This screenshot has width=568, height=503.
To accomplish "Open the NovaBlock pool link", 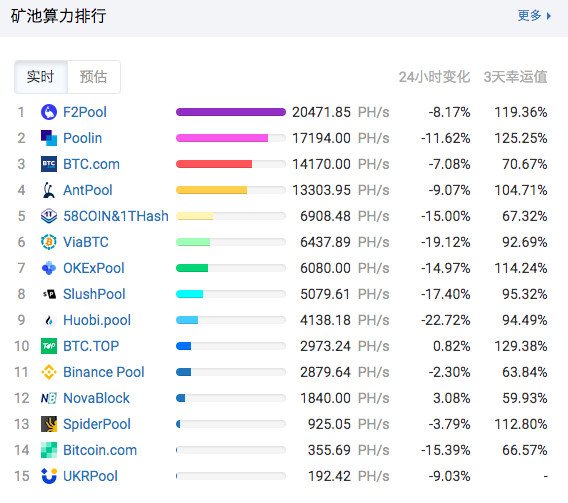I will click(x=96, y=398).
